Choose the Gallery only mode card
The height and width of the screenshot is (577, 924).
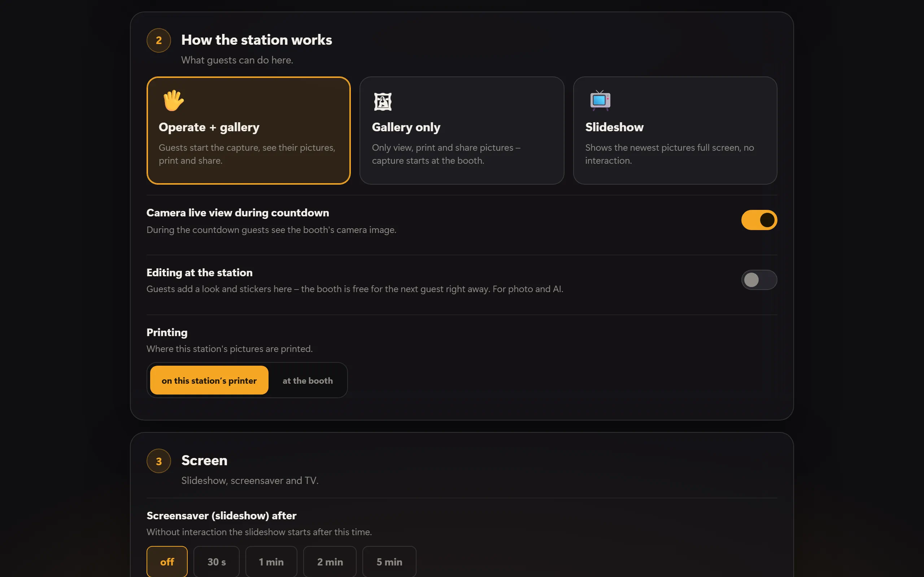point(462,131)
